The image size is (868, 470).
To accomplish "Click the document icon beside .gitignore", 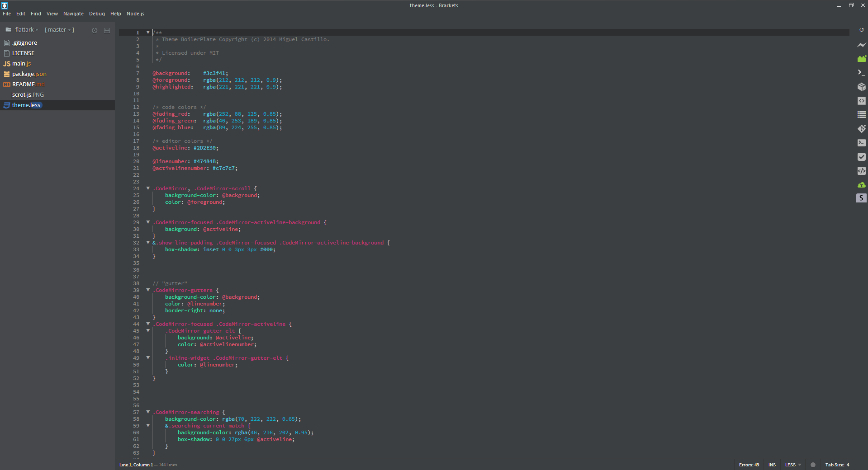I will [7, 43].
